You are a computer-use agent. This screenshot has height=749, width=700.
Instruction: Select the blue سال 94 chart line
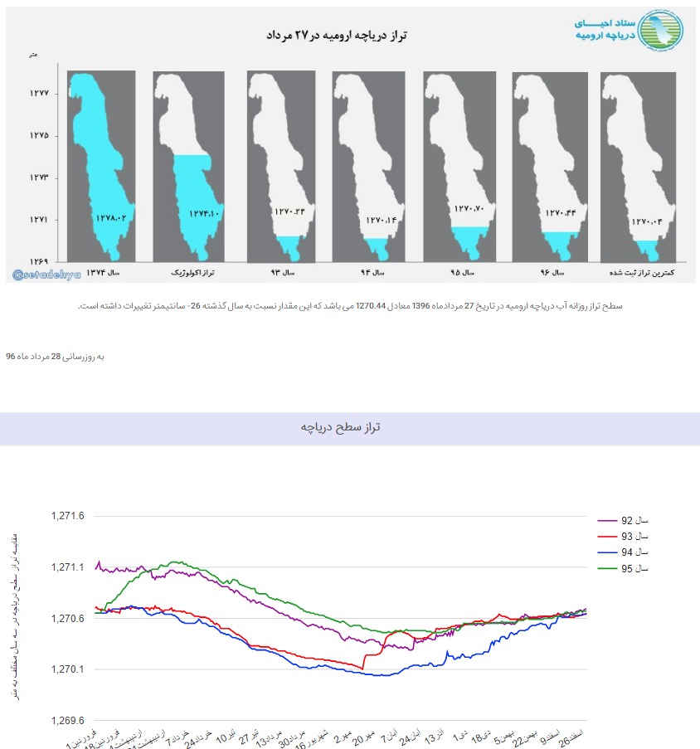click(332, 669)
